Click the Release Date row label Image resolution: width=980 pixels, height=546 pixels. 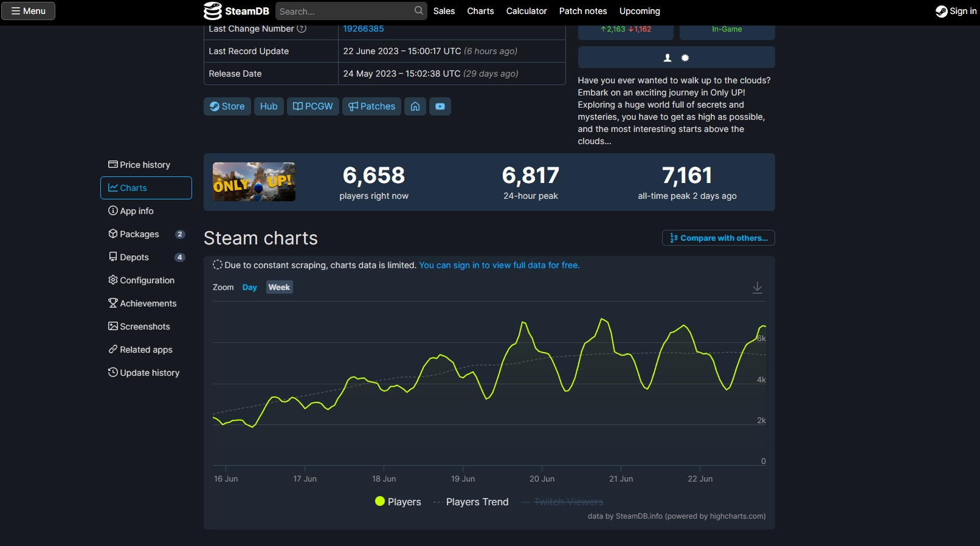pyautogui.click(x=235, y=74)
